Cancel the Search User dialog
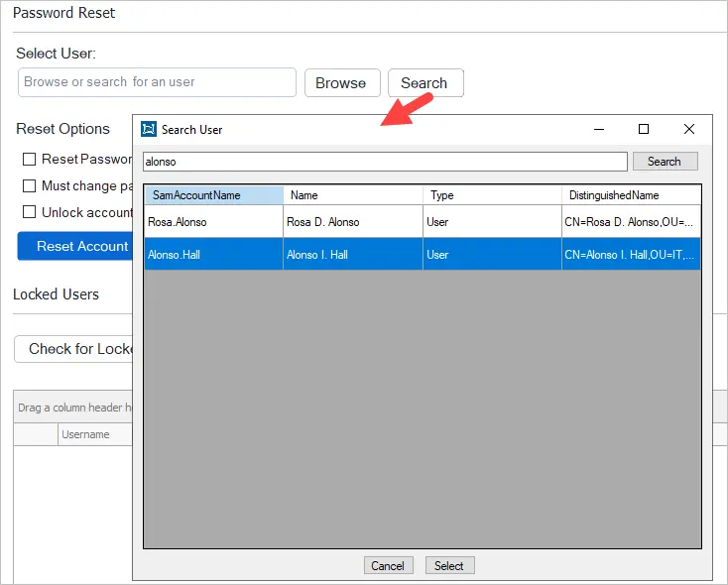 click(388, 565)
